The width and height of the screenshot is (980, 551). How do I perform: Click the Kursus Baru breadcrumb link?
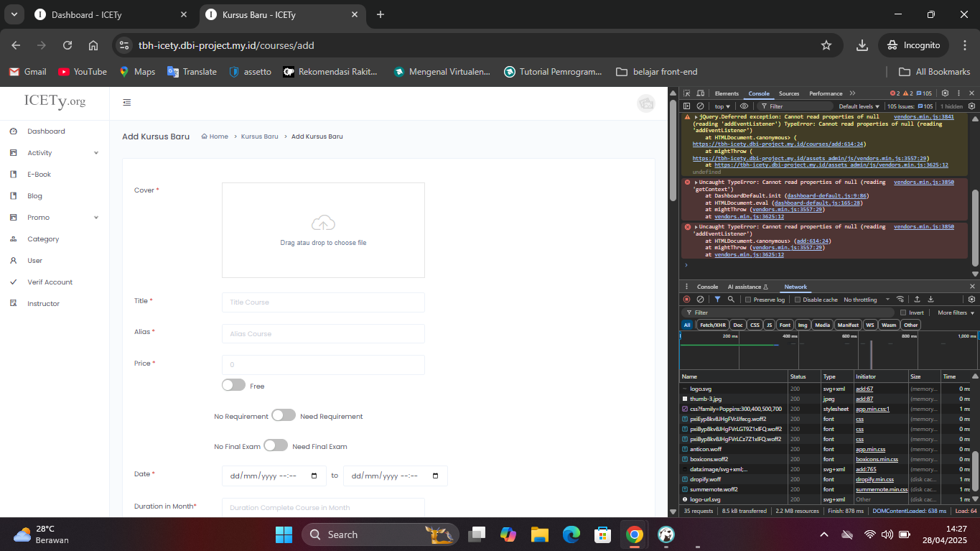[259, 136]
